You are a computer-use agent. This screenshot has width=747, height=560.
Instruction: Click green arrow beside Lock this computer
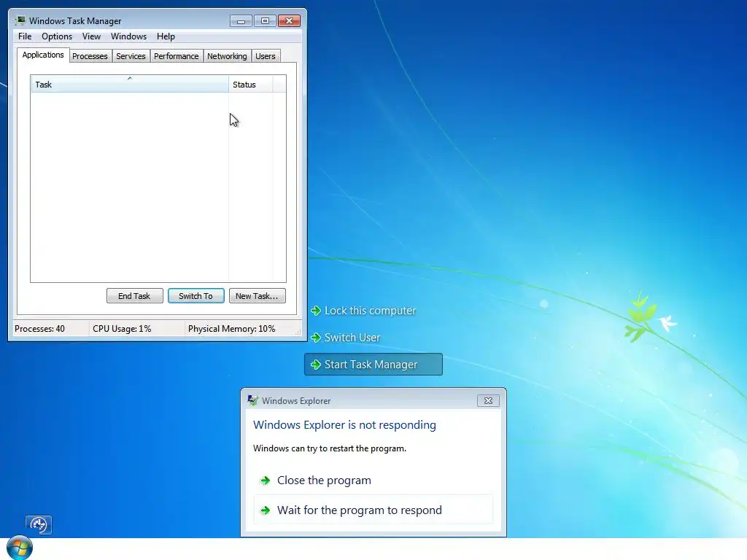click(x=315, y=311)
